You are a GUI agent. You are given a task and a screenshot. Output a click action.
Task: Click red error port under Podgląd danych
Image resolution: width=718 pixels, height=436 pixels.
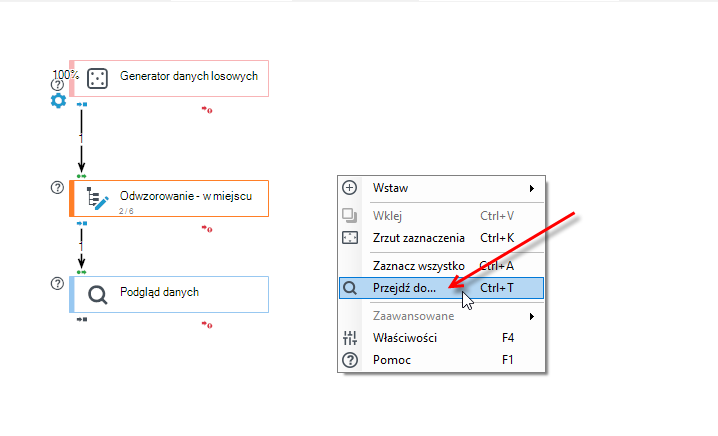(207, 325)
